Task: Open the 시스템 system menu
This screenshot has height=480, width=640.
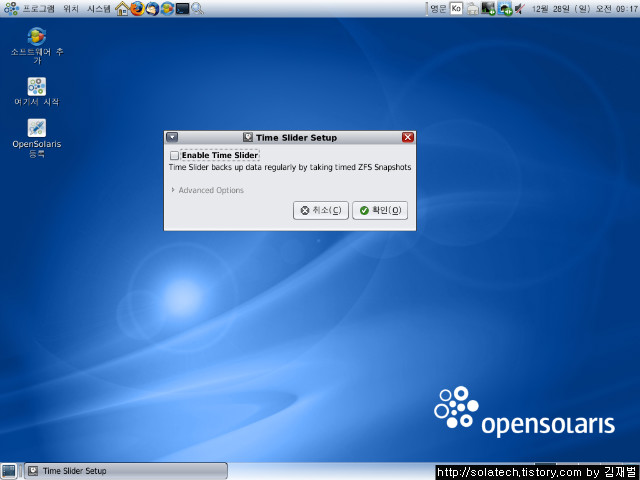Action: pos(99,9)
